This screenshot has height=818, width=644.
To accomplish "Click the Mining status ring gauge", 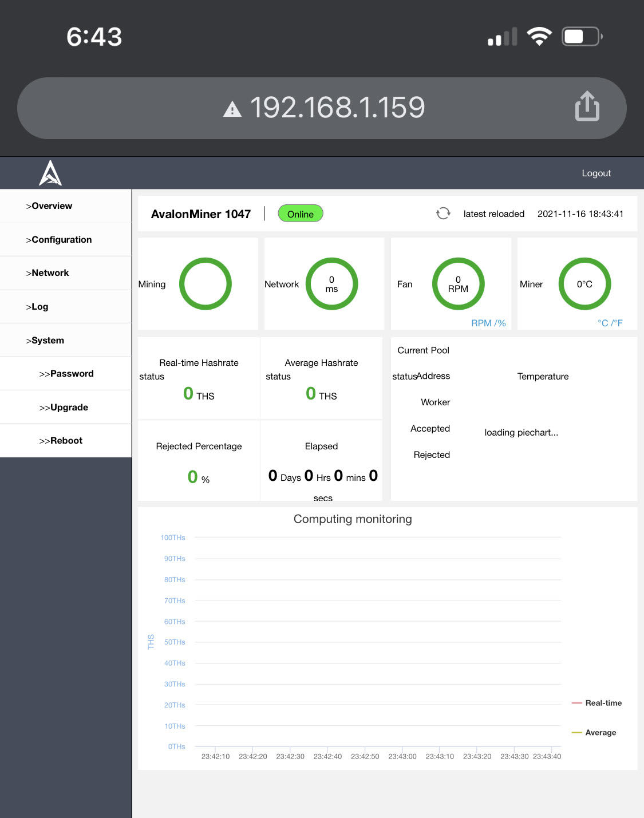I will (206, 284).
